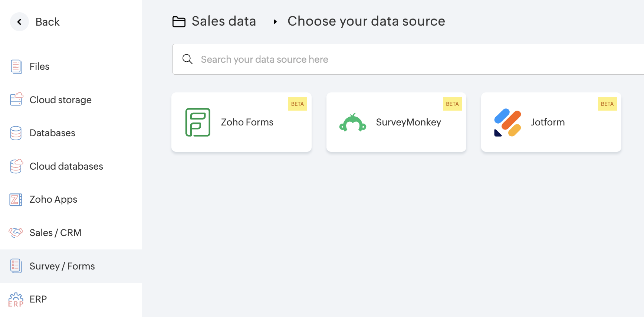Open the Files category icon
Viewport: 644px width, 317px height.
point(16,67)
